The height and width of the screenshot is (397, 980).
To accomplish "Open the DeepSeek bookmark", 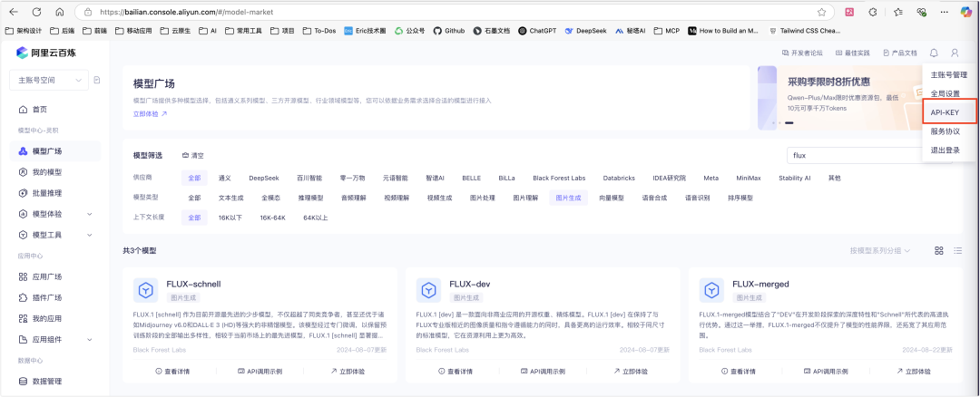I will [587, 30].
